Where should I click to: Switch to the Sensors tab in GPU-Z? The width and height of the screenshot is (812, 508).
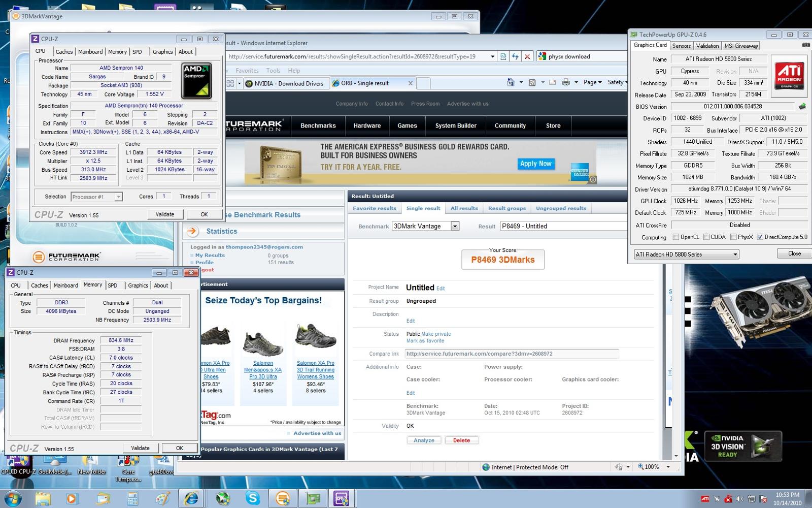pyautogui.click(x=681, y=46)
